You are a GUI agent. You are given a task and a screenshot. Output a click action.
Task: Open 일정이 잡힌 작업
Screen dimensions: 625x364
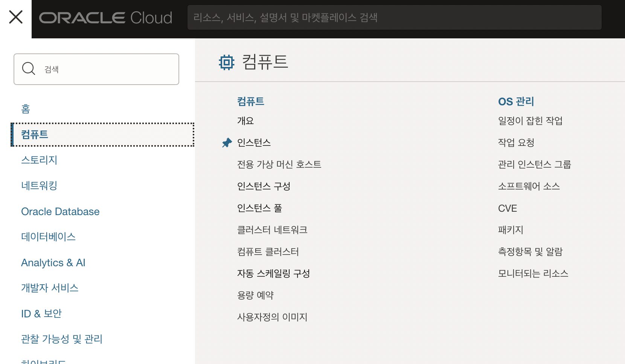coord(530,121)
